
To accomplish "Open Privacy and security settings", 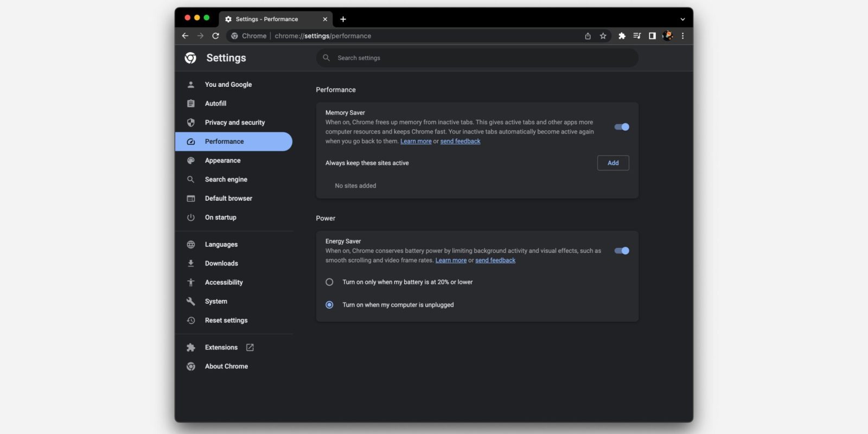I will [x=234, y=123].
